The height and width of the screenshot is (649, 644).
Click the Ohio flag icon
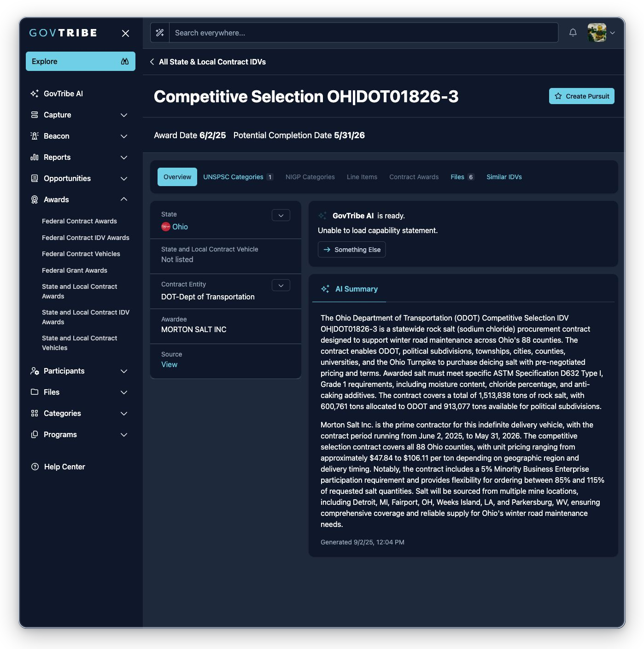[166, 227]
